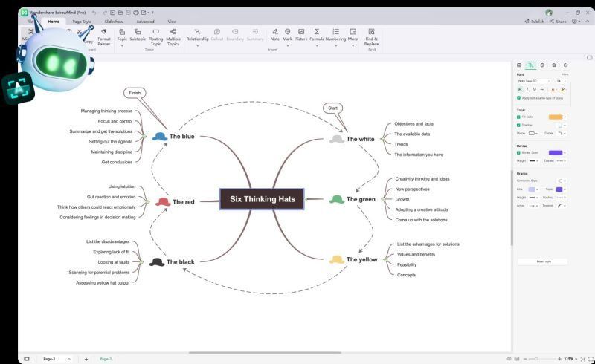The width and height of the screenshot is (595, 364).
Task: Pick the purple Border Color swatch
Action: click(x=555, y=153)
